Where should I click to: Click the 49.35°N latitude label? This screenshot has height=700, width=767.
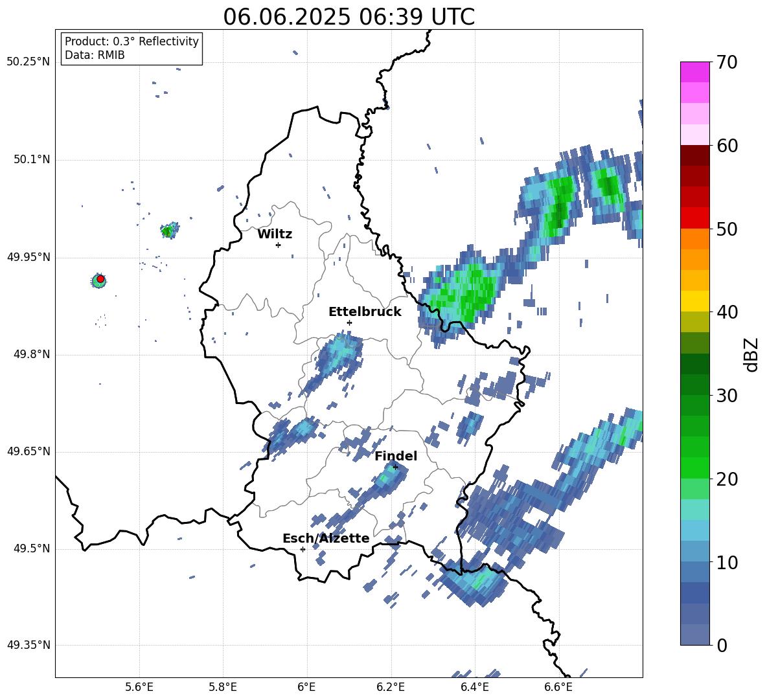(x=29, y=645)
